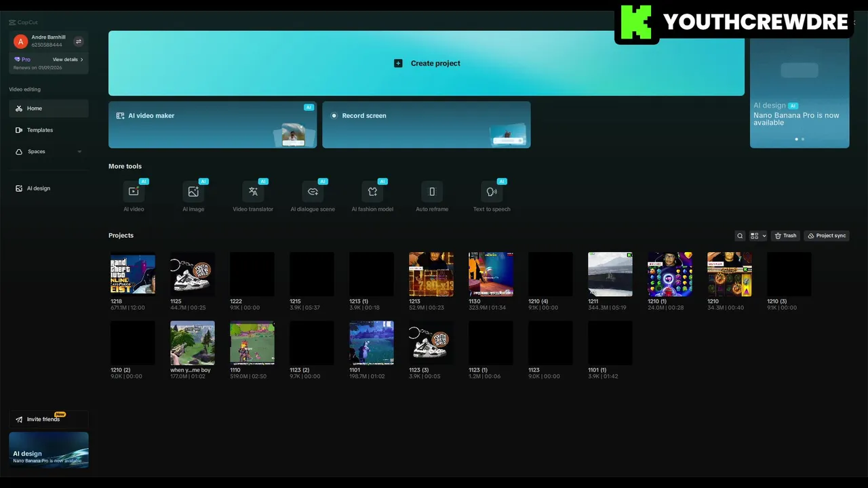Click the CapCut logo

pos(24,22)
